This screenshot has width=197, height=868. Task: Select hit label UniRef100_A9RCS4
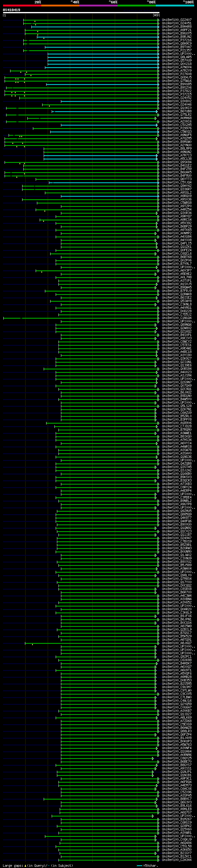[x=176, y=220]
